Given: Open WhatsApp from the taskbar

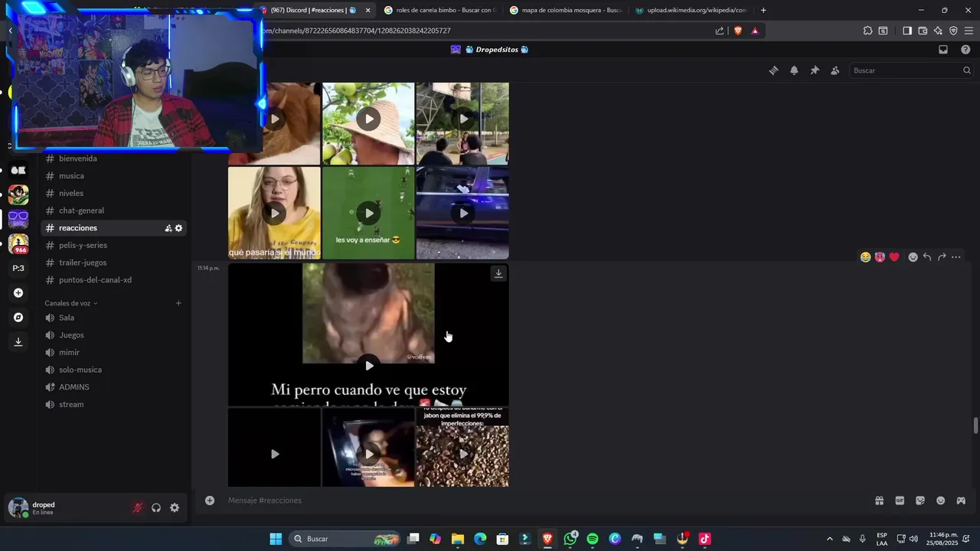Looking at the screenshot, I should click(x=570, y=539).
